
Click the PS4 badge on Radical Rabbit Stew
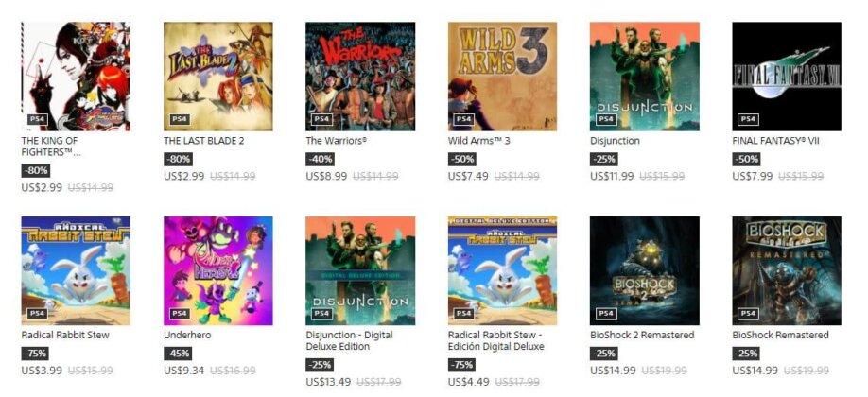click(x=38, y=314)
